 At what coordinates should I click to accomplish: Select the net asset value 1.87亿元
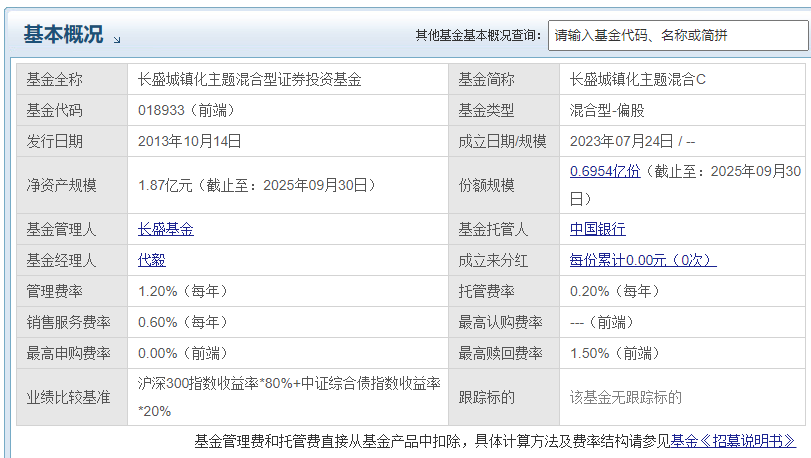[x=165, y=185]
